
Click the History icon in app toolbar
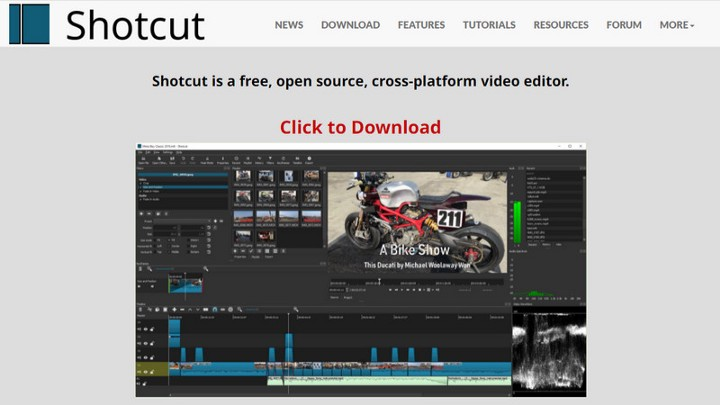click(x=259, y=160)
